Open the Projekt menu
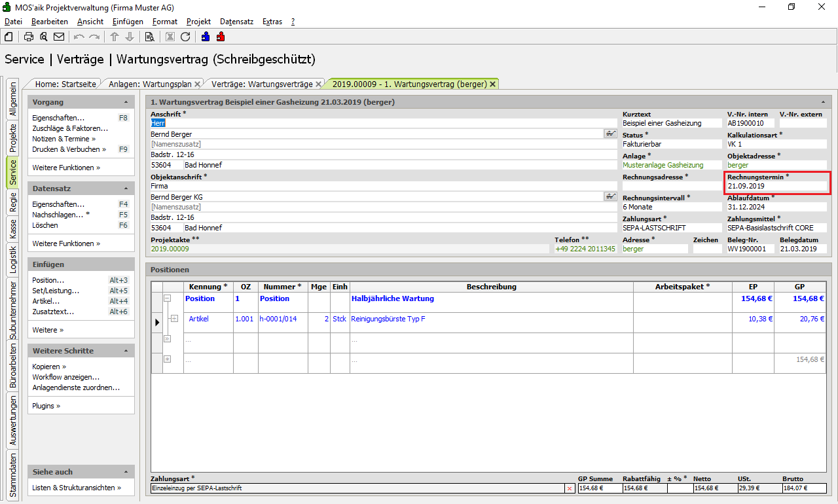The image size is (838, 504). [198, 22]
